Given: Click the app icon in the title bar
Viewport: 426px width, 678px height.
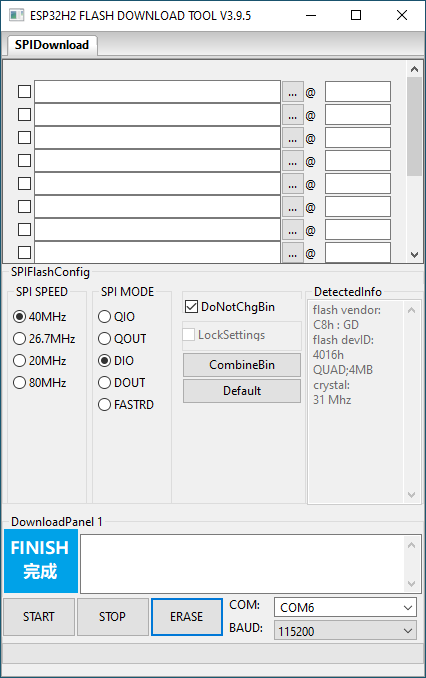Looking at the screenshot, I should pyautogui.click(x=16, y=15).
